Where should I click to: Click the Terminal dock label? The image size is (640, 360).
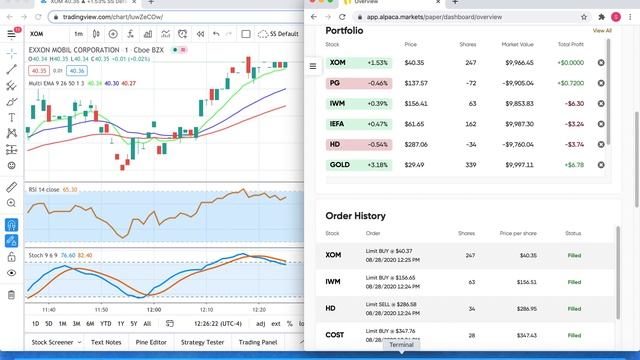(x=401, y=344)
